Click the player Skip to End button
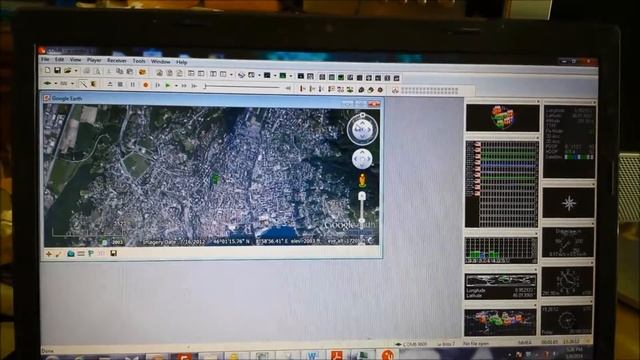The height and width of the screenshot is (360, 640). (195, 86)
